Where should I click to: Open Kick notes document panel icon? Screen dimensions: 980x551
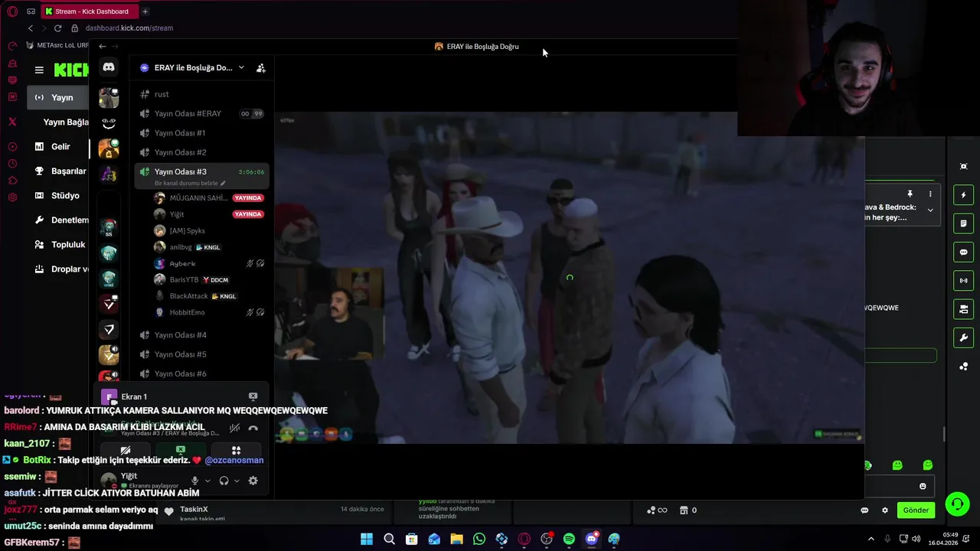click(x=963, y=223)
